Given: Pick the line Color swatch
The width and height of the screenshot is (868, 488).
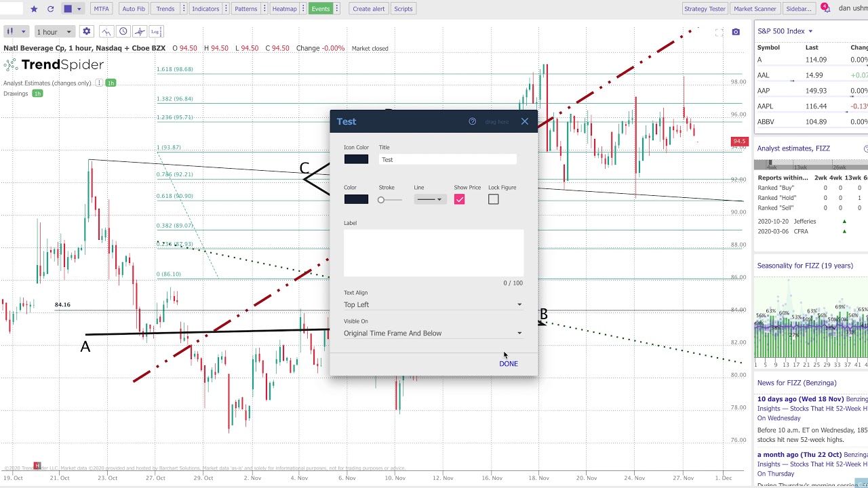Looking at the screenshot, I should click(356, 199).
